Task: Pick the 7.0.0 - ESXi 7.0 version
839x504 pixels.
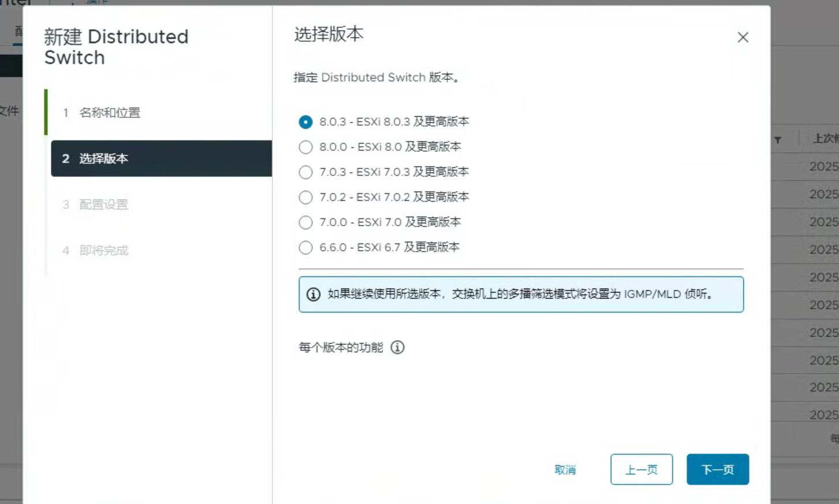Action: tap(305, 222)
